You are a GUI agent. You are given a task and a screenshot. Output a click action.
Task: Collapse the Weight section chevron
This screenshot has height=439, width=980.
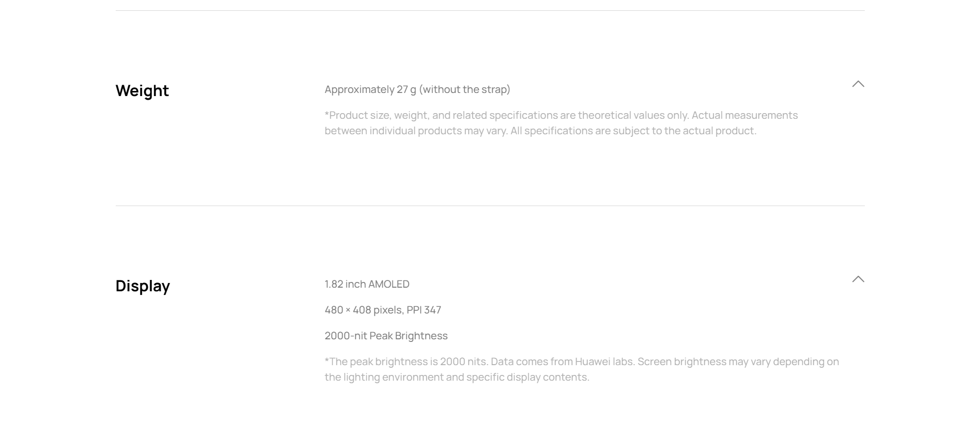coord(858,84)
